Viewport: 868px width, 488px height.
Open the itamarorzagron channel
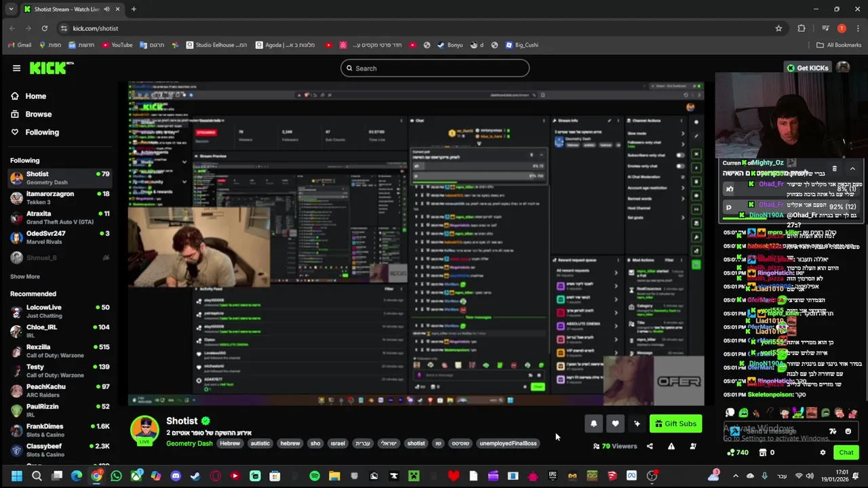tap(60, 197)
